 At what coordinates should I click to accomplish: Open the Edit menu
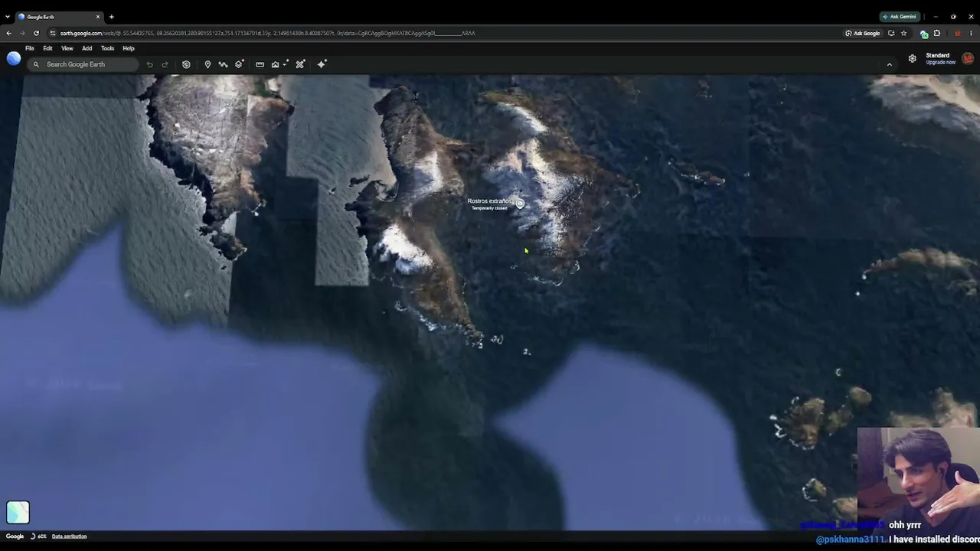[47, 48]
